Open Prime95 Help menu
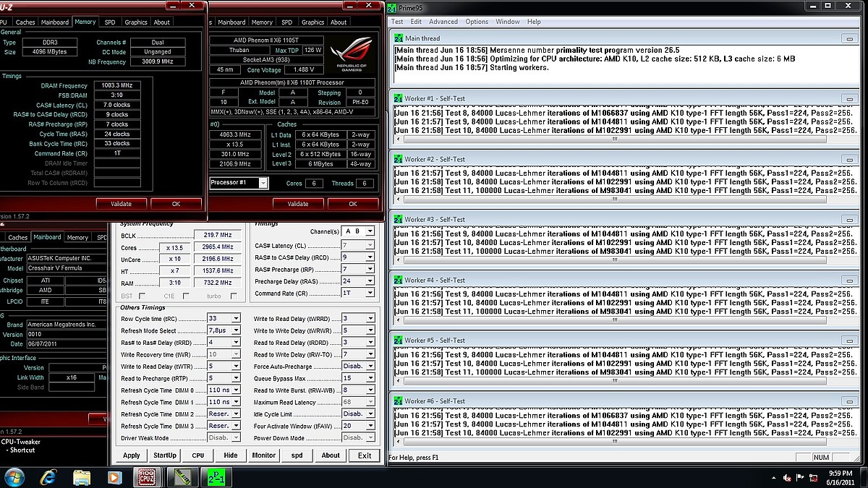 [x=534, y=22]
